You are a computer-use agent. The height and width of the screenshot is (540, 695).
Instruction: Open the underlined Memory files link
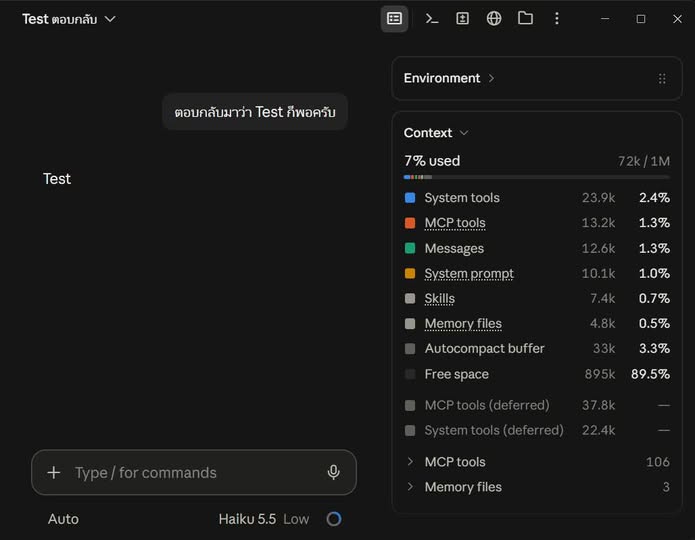[463, 324]
